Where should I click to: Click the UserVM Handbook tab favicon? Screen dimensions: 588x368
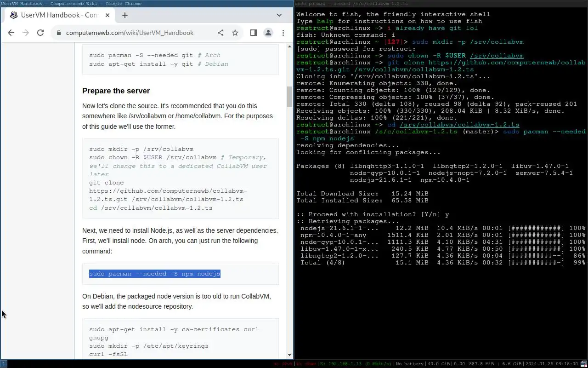pos(14,15)
